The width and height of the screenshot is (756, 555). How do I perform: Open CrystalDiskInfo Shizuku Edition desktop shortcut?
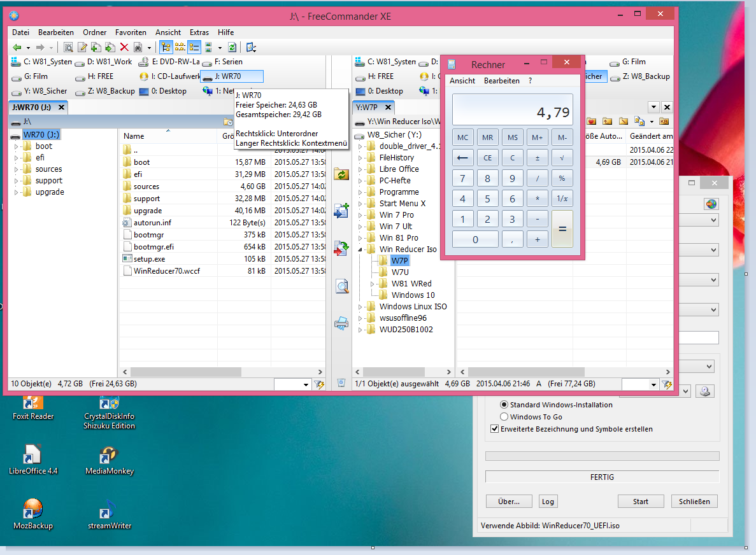[110, 412]
